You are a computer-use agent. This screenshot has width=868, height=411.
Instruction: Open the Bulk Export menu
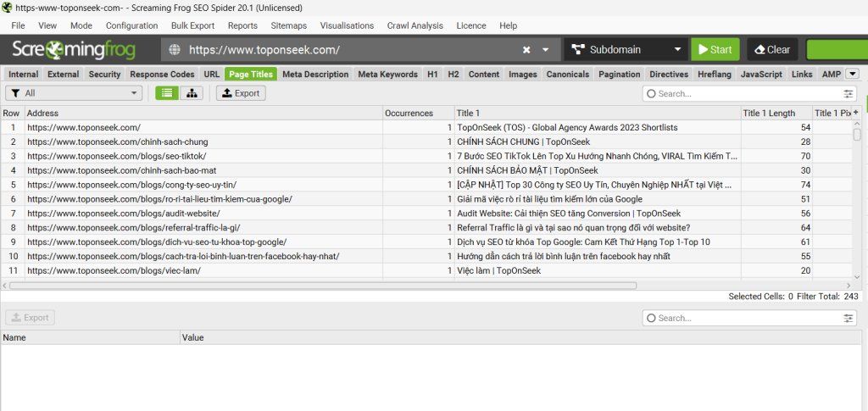pyautogui.click(x=192, y=25)
